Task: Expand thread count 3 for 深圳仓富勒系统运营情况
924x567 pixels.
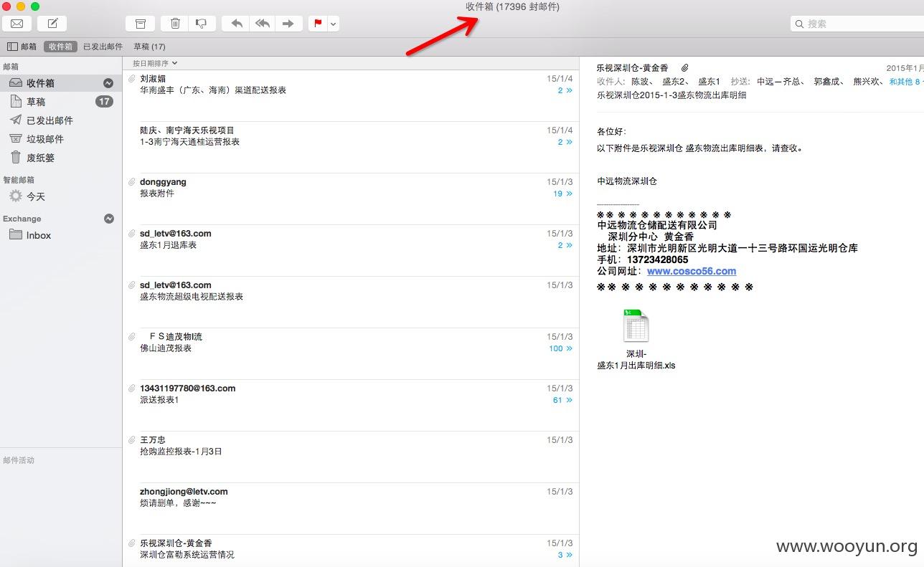Action: (x=565, y=555)
